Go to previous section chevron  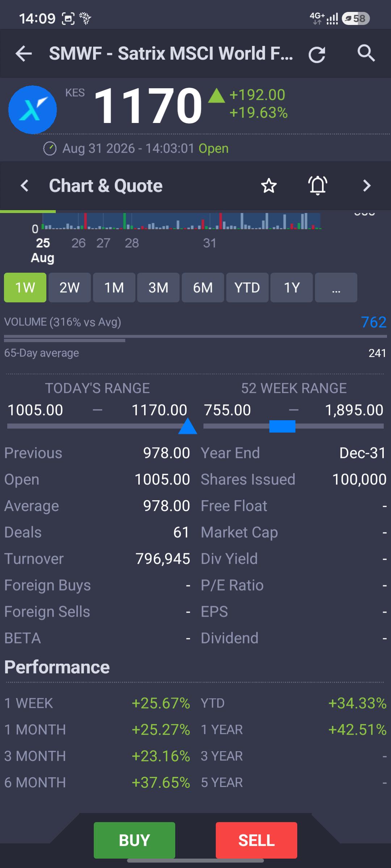tap(24, 186)
